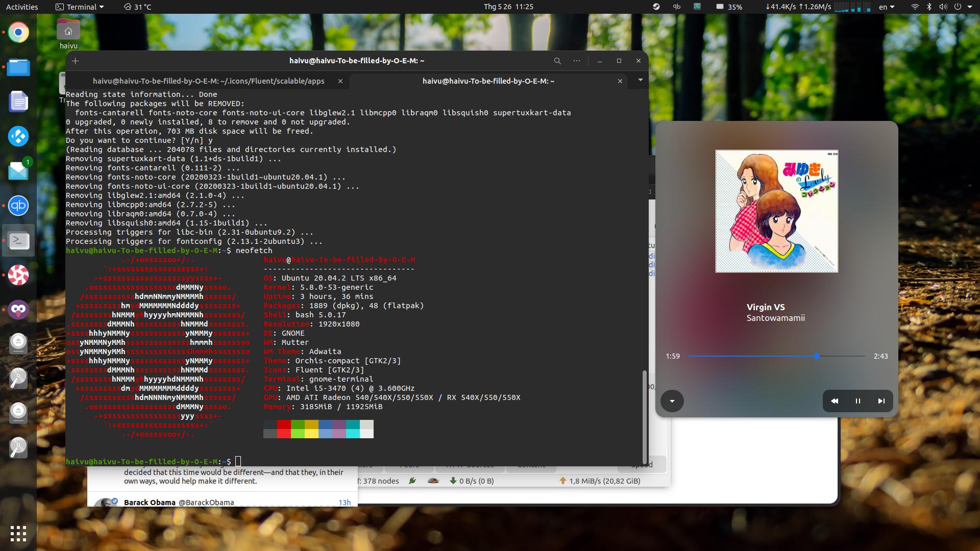Open Kodi media center from dock

[x=18, y=136]
